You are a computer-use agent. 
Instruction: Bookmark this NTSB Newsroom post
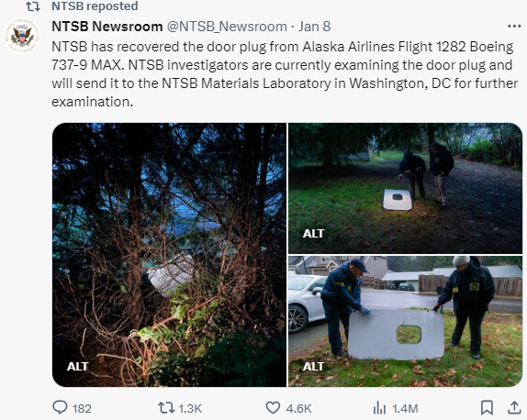487,408
